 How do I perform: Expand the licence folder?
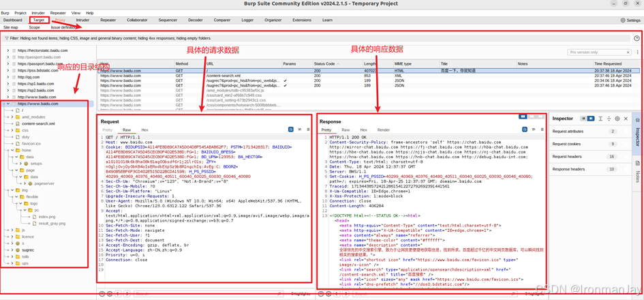click(x=12, y=237)
